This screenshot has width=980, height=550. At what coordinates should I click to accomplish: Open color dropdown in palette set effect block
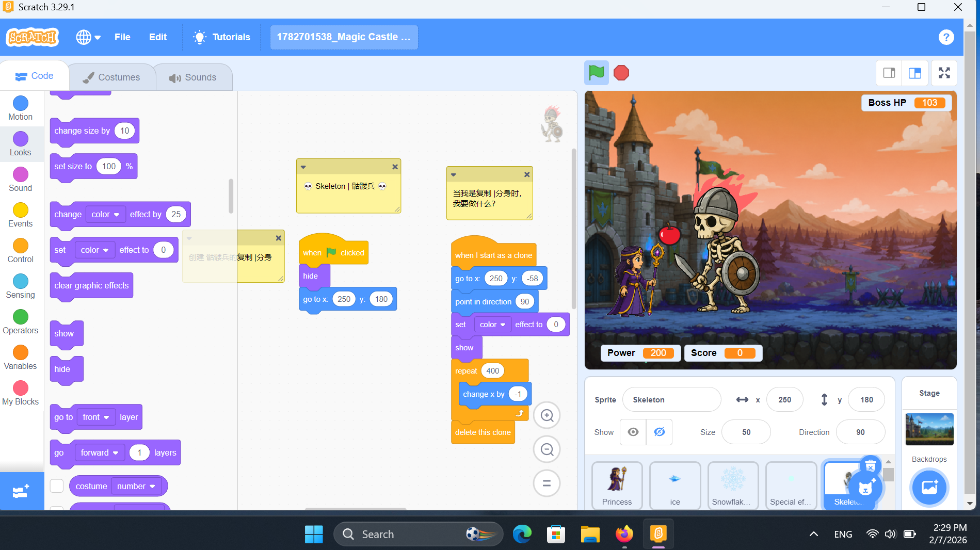[94, 250]
